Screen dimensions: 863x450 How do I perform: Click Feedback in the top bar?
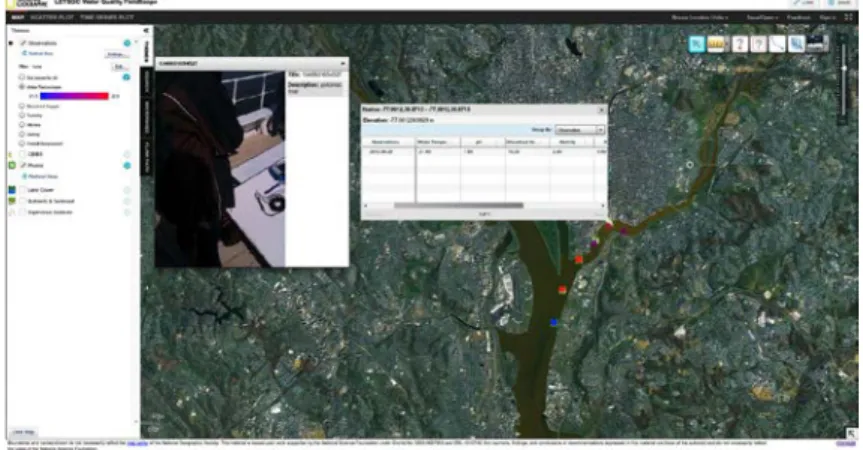click(799, 18)
